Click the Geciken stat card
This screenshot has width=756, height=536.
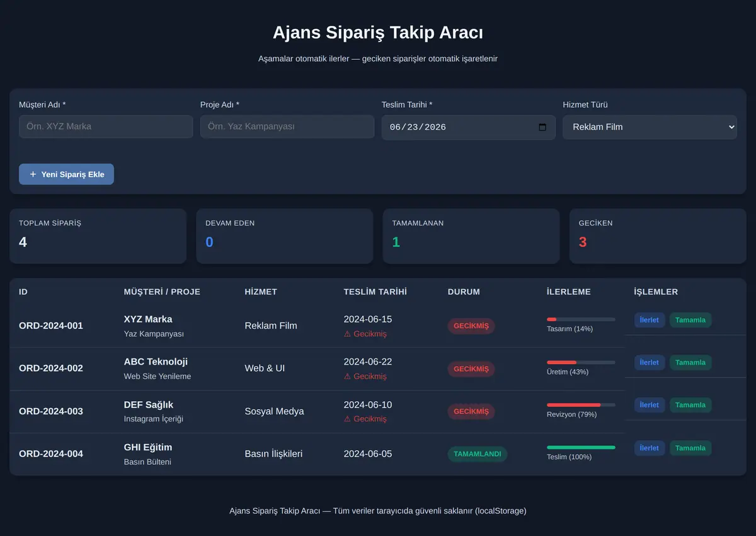658,236
